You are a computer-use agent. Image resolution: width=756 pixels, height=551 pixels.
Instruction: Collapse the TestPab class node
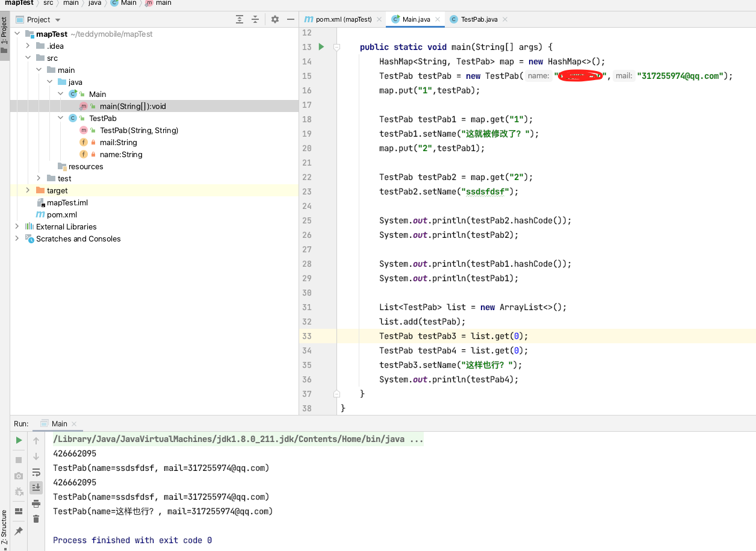point(61,118)
